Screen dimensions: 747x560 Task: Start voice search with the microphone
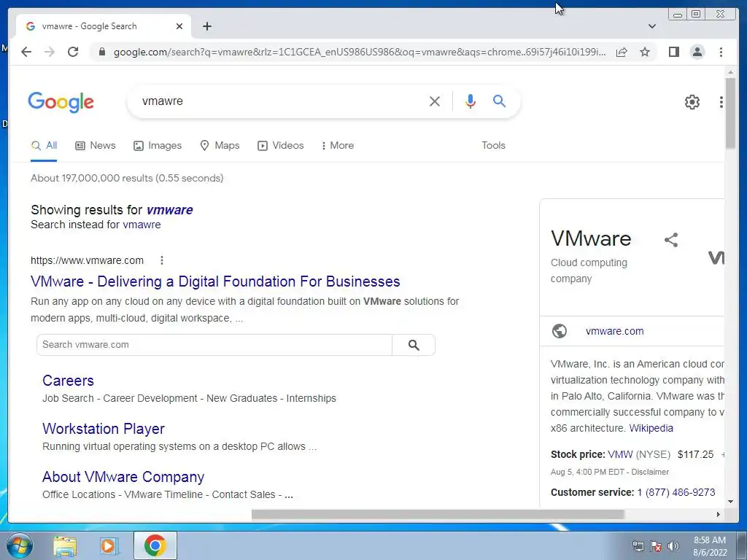(471, 101)
